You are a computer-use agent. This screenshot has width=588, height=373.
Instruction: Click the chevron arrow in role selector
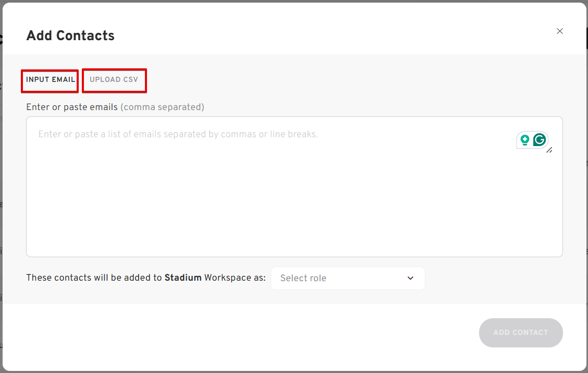(410, 278)
